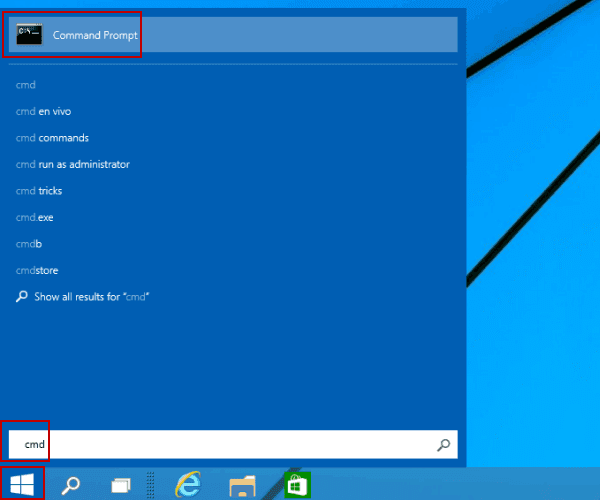
Task: Choose the 'cmd.exe' suggestion
Action: [x=34, y=217]
